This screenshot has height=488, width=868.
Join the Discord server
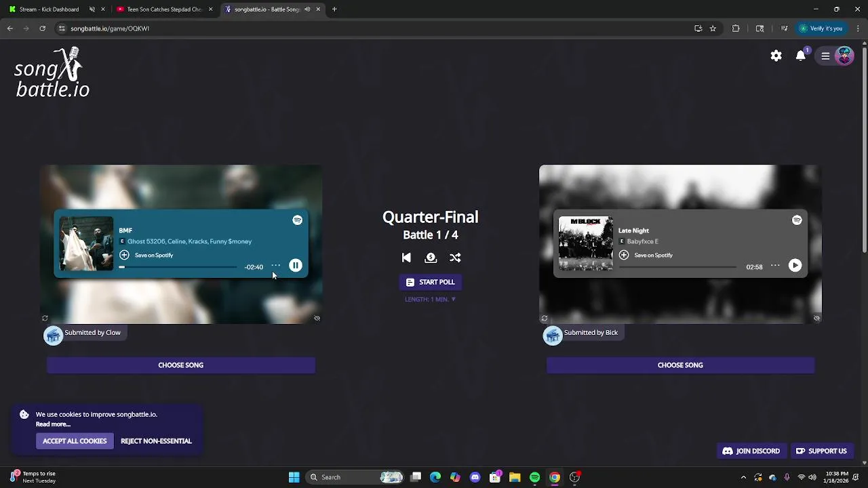pyautogui.click(x=751, y=451)
